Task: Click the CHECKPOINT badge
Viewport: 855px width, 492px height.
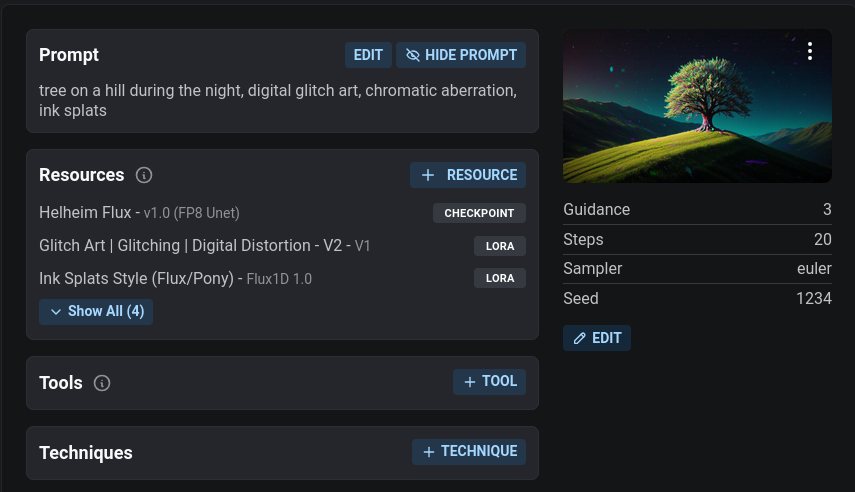Action: 479,213
